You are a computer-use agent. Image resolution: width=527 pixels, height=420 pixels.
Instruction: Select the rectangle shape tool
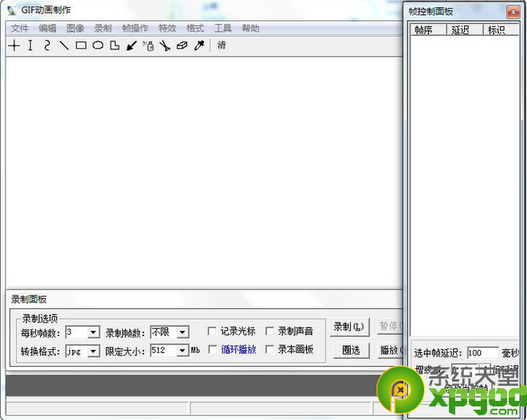coord(81,45)
